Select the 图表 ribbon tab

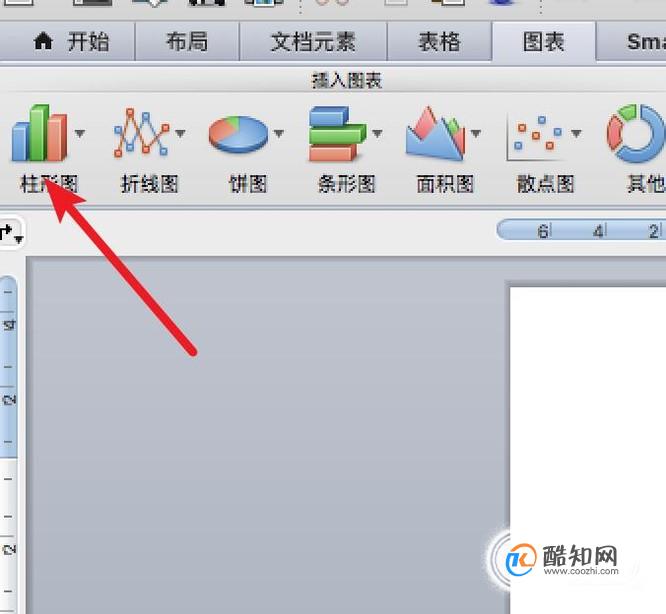point(544,42)
